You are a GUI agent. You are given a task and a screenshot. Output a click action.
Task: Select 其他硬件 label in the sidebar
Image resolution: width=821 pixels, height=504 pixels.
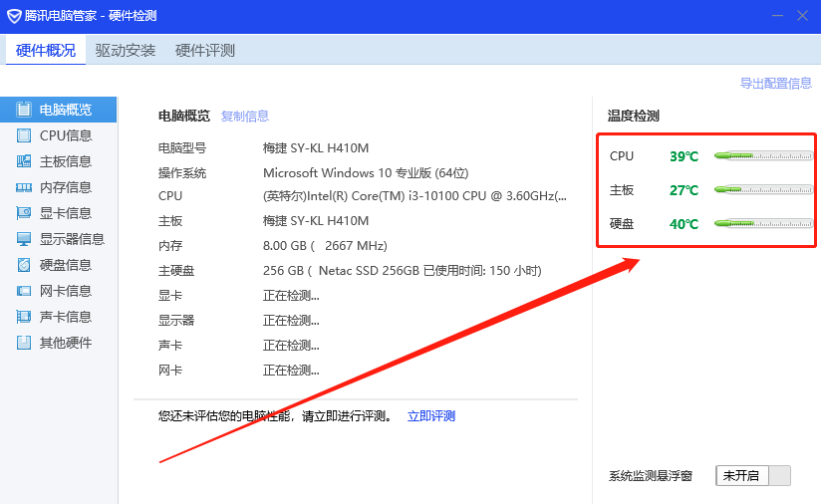coord(66,343)
